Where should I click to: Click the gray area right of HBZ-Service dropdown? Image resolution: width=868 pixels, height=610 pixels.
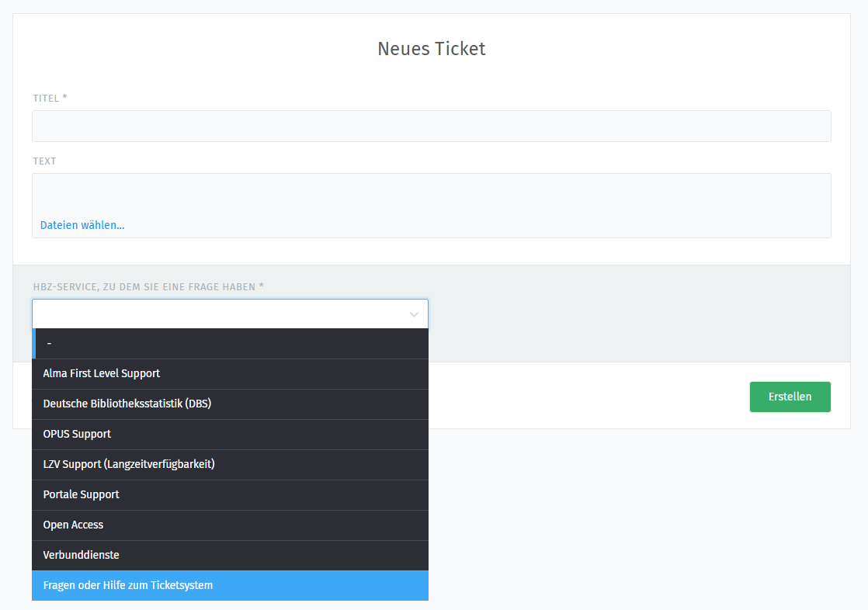click(637, 314)
